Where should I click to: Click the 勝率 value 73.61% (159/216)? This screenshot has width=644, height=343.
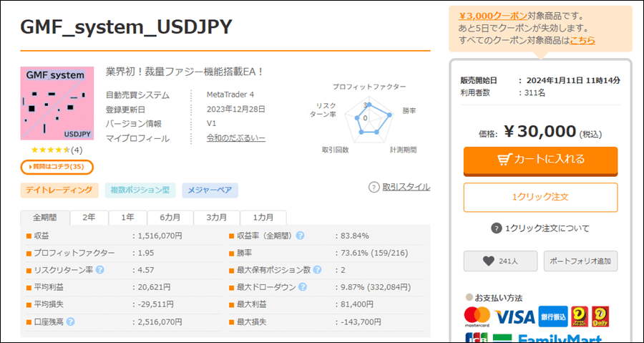click(374, 253)
